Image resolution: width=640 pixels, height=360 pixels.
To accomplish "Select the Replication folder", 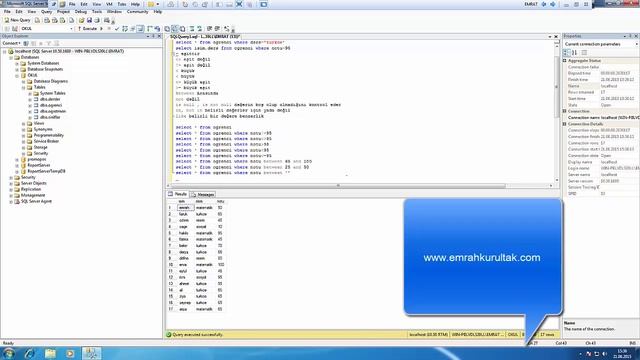I will coord(31,189).
